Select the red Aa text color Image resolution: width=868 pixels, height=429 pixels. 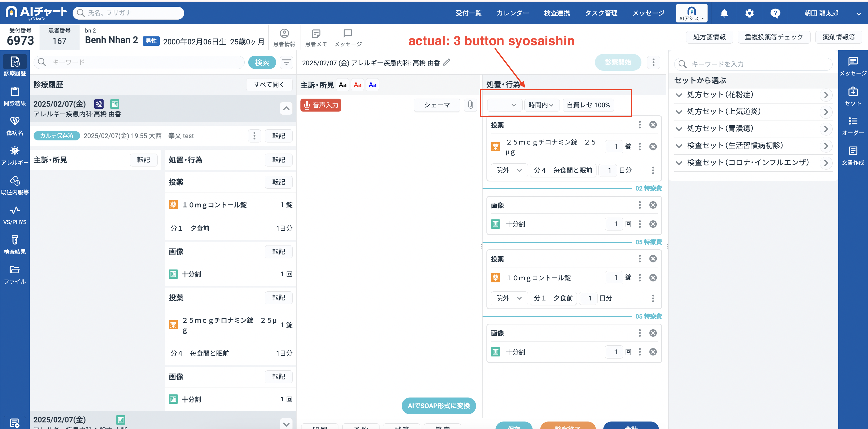click(358, 85)
